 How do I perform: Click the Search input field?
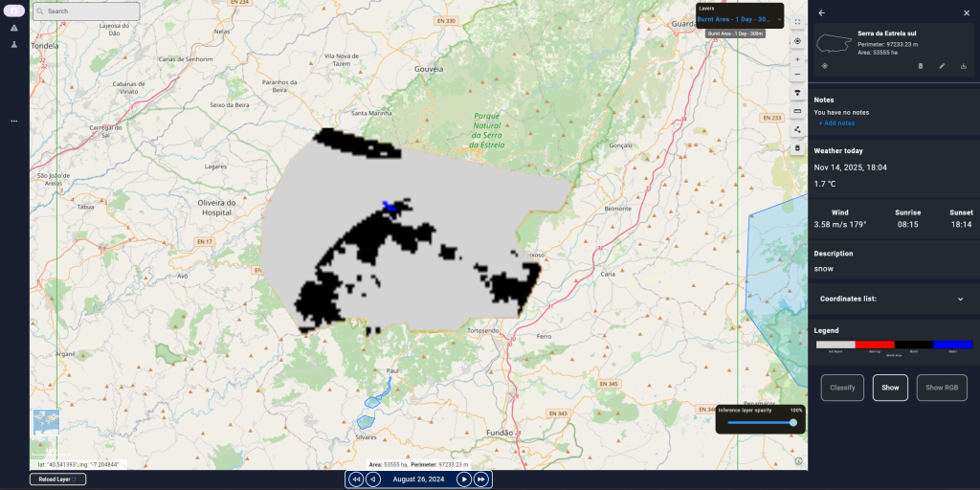tap(86, 11)
